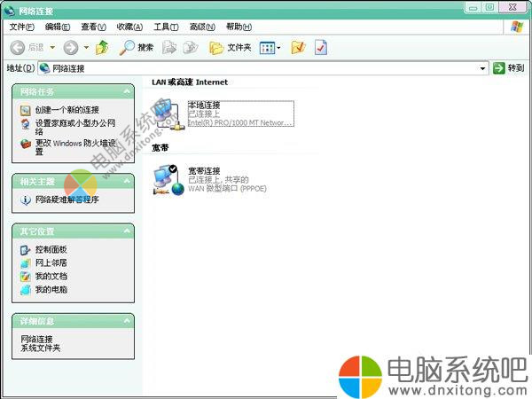Open the Search (搜索) toolbar button

pos(136,48)
